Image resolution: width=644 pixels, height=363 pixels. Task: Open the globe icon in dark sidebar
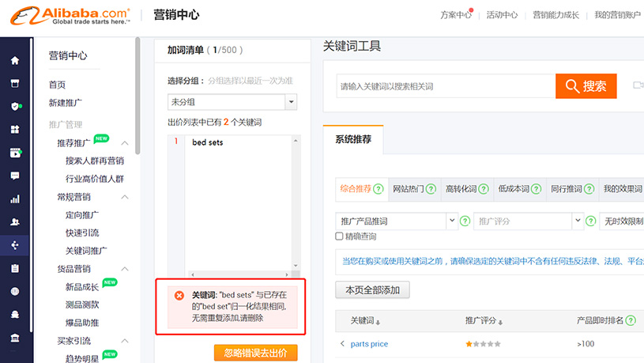[15, 292]
